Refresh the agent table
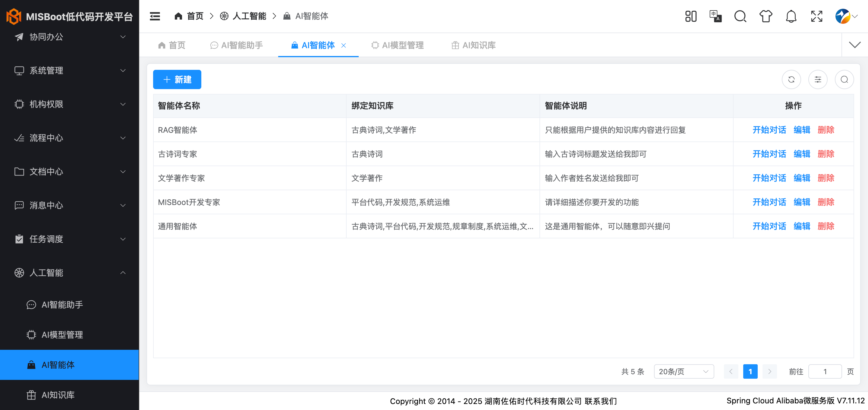 pyautogui.click(x=791, y=79)
